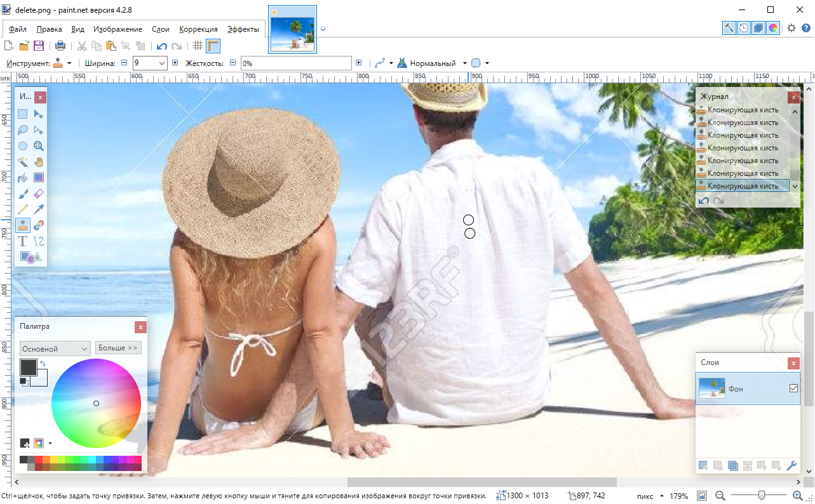Undo step in Журнал panel
This screenshot has width=815, height=504.
(703, 201)
